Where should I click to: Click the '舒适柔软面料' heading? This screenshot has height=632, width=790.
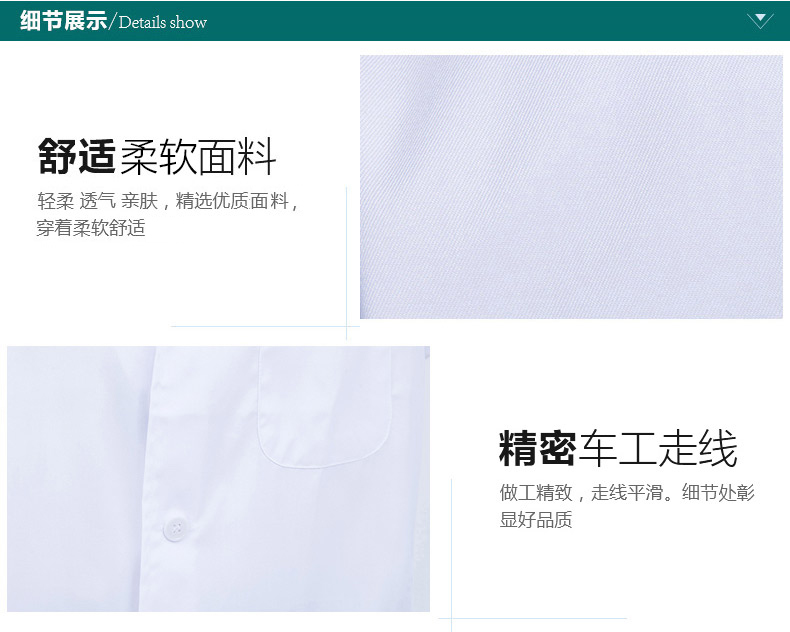point(157,157)
